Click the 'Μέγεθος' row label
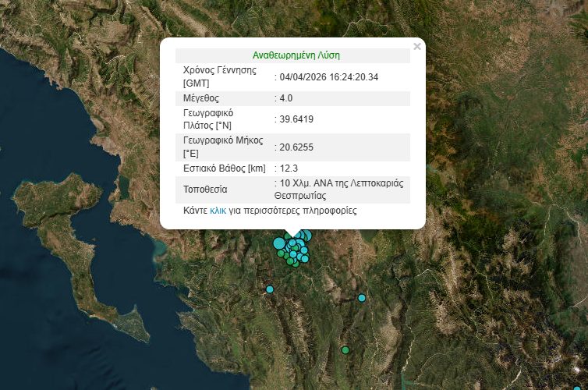588x390 pixels. (200, 98)
